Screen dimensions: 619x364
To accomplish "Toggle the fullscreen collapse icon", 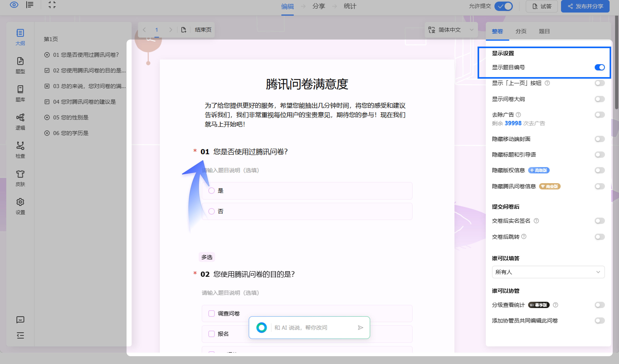I will (52, 5).
